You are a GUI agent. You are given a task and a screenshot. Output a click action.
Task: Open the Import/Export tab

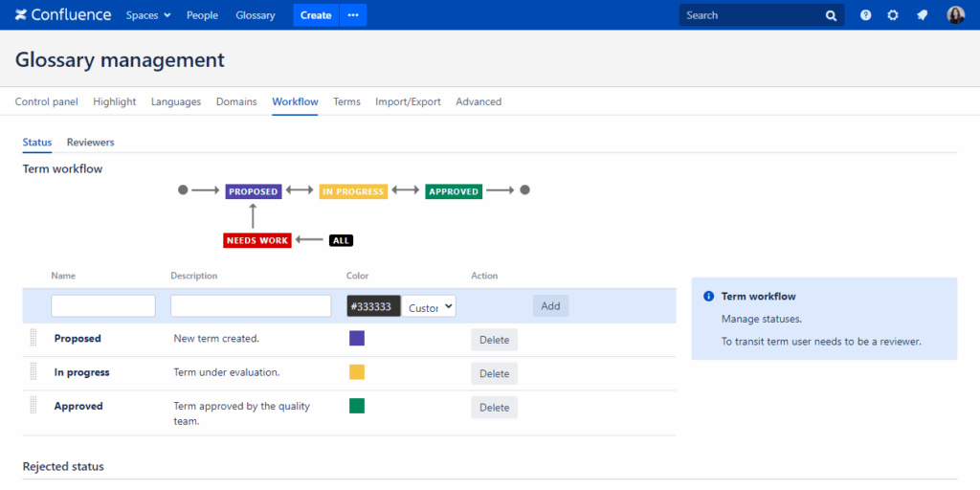point(408,101)
